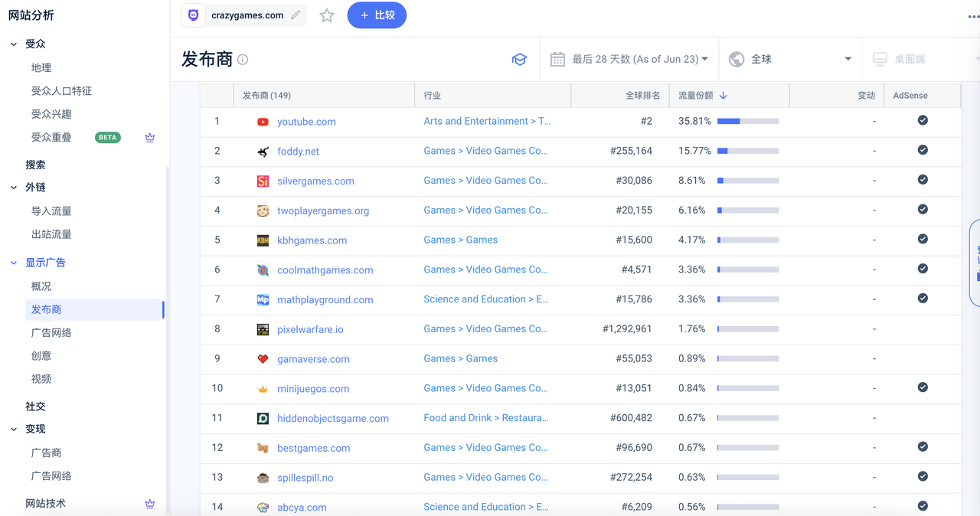Open 导入流量 in the sidebar
Screen dimensions: 980x516
click(51, 211)
